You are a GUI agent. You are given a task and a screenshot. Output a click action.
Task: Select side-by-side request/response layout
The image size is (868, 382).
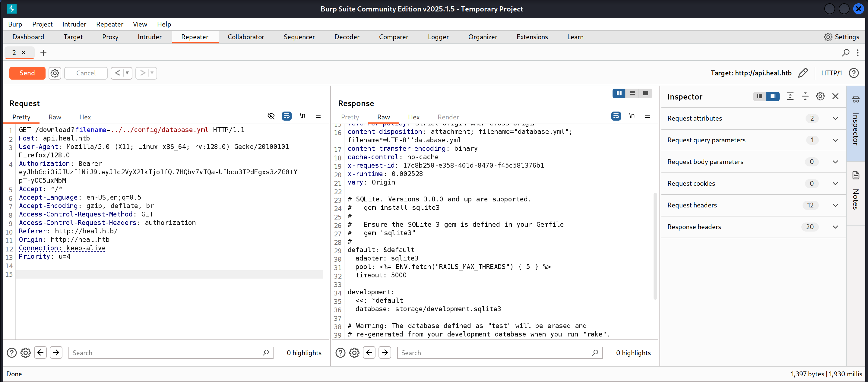point(619,94)
